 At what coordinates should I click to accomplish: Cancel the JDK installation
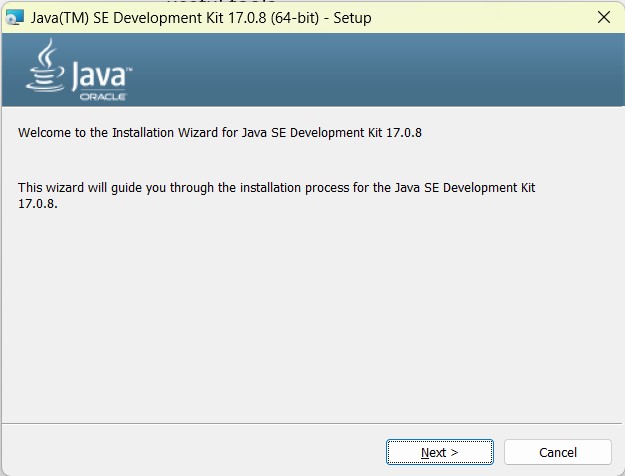pyautogui.click(x=558, y=452)
